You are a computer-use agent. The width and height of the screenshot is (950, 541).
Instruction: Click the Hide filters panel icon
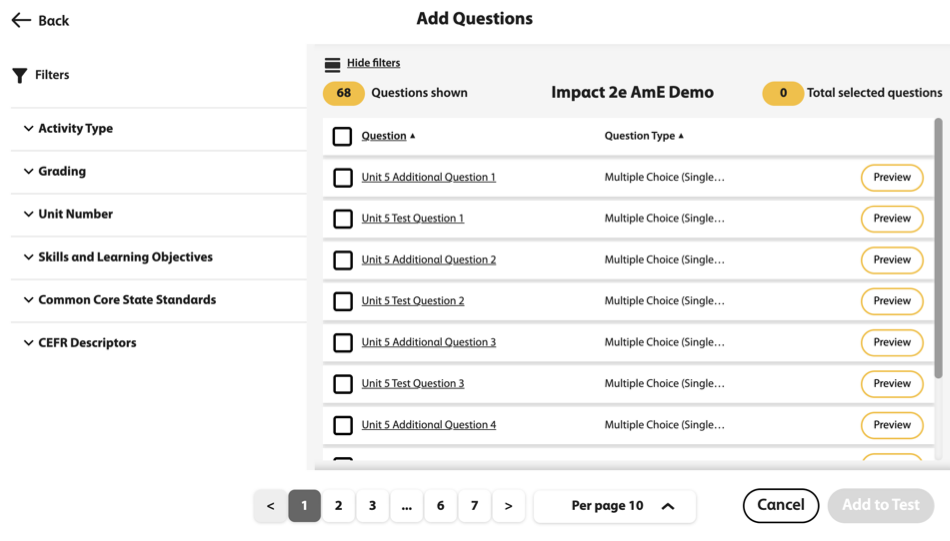332,64
